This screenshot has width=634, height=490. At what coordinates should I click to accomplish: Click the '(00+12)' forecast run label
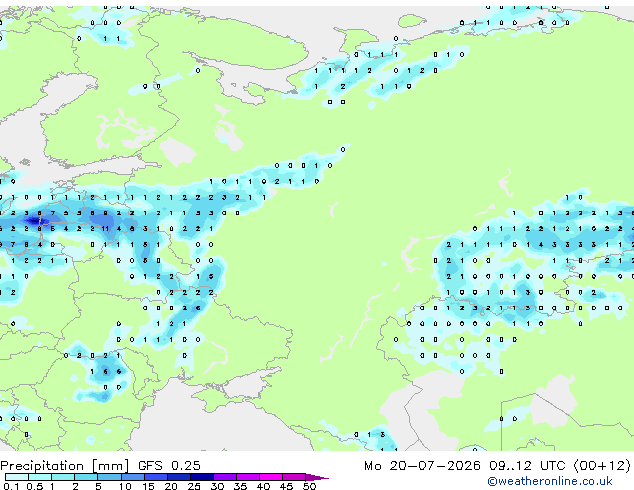click(602, 466)
